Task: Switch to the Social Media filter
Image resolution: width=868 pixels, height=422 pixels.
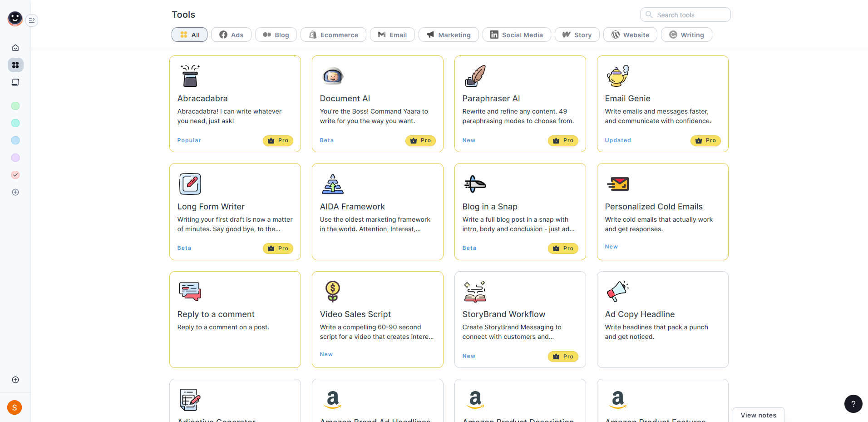Action: pyautogui.click(x=517, y=35)
